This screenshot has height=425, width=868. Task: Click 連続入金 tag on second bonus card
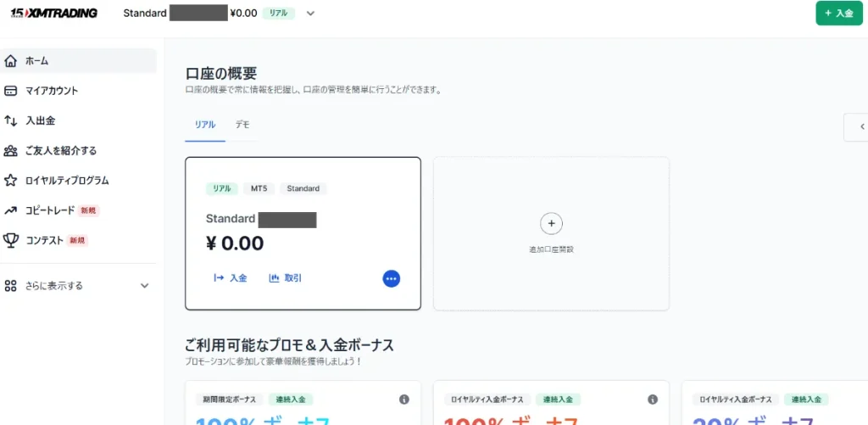558,400
